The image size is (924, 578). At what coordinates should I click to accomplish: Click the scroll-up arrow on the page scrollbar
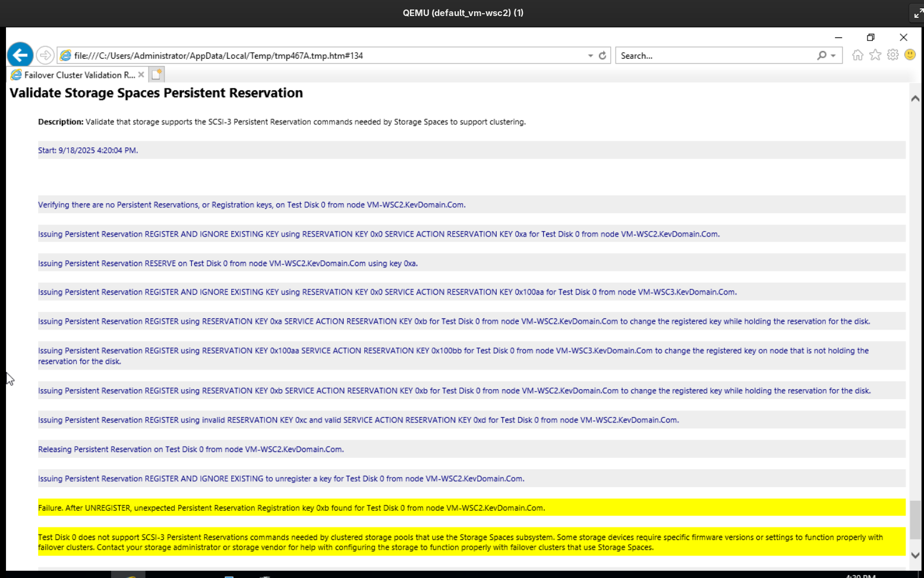tap(915, 99)
